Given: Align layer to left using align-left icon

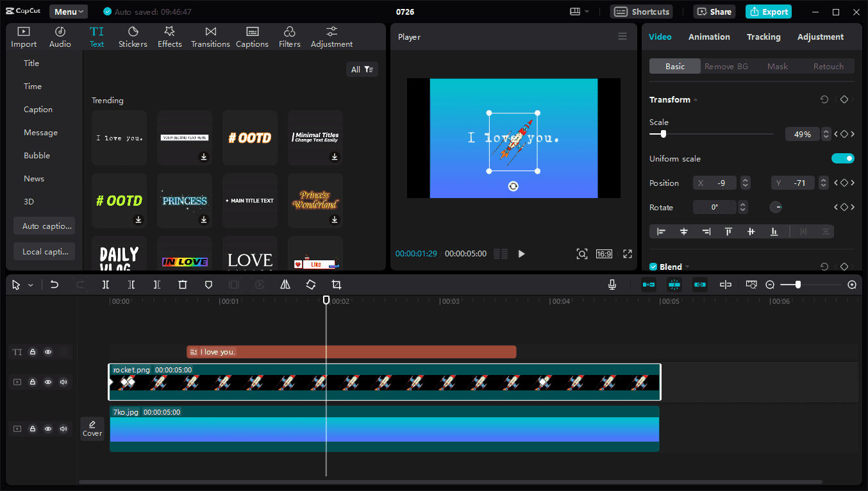Looking at the screenshot, I should [x=661, y=231].
